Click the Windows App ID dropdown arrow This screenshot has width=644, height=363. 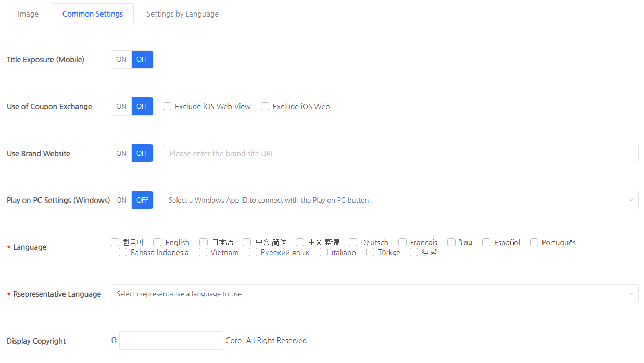coord(631,200)
